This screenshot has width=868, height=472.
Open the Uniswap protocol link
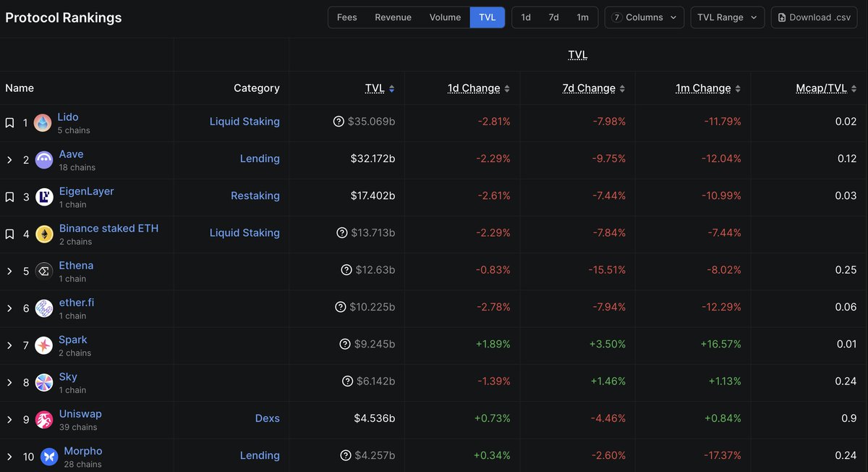pos(80,413)
